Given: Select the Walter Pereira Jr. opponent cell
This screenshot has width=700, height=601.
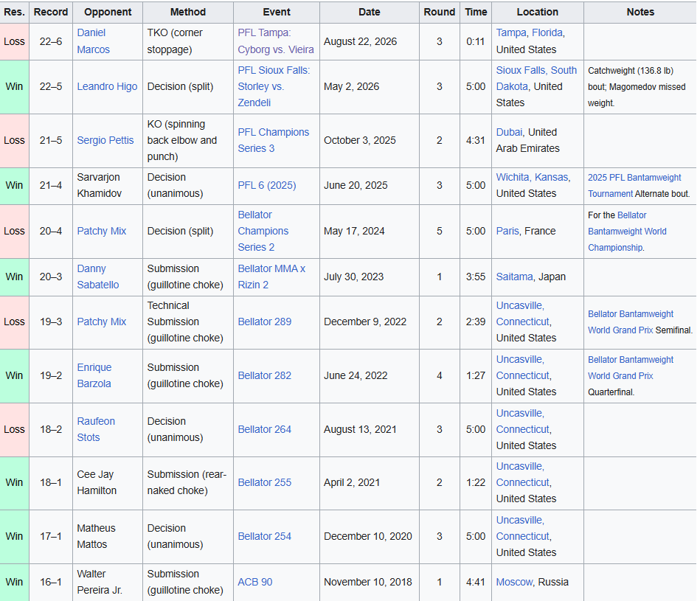Looking at the screenshot, I should point(108,583).
